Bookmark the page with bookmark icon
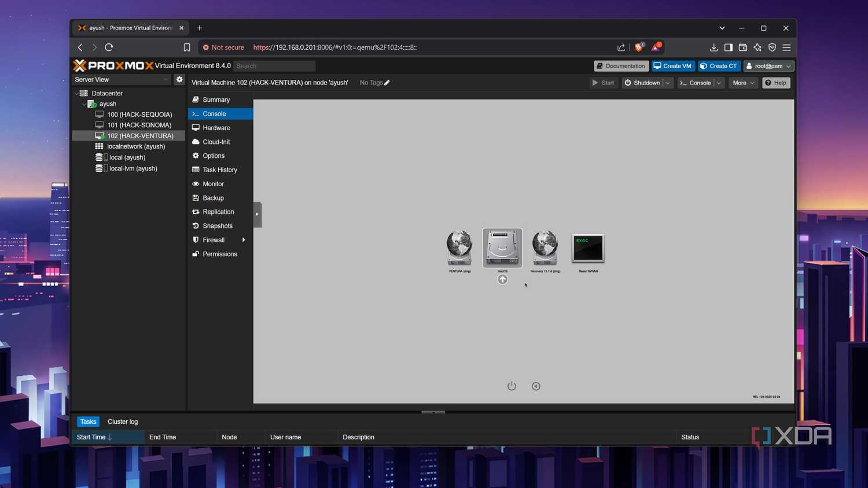868x488 pixels. click(187, 47)
